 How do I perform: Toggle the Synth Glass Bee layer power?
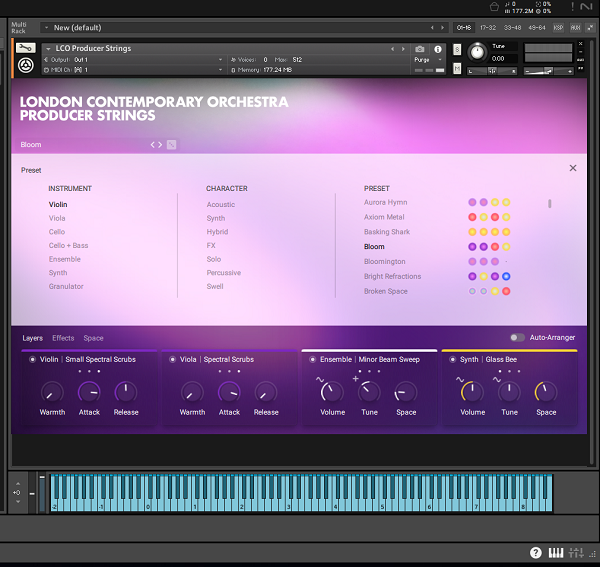click(x=453, y=359)
